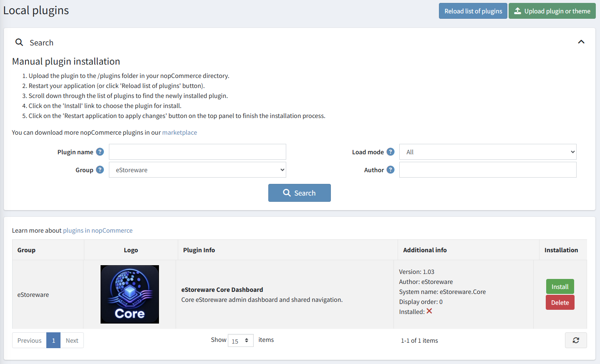Go to page 1 in pagination
This screenshot has width=600, height=364.
click(x=53, y=340)
